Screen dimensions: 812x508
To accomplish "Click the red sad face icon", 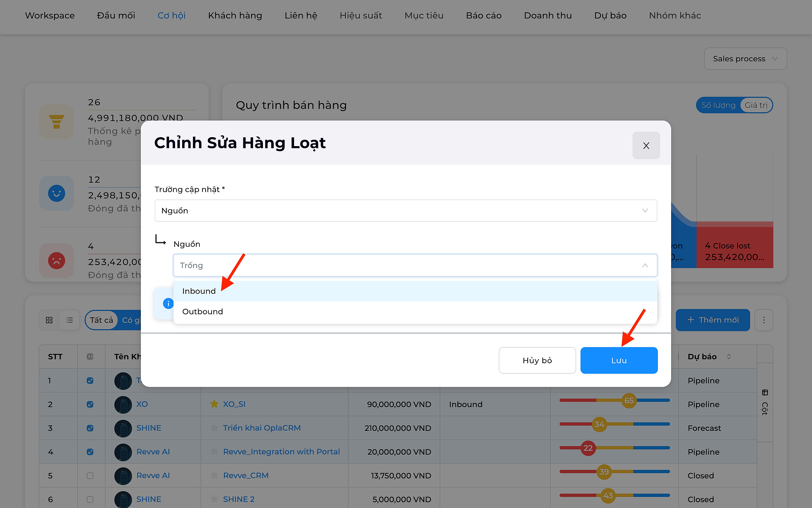I will (56, 260).
